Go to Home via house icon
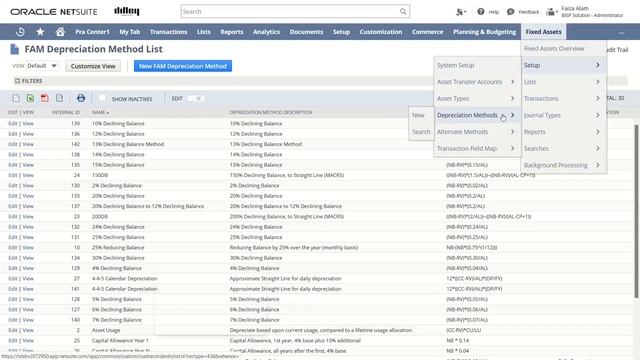The image size is (640, 360). (60, 31)
